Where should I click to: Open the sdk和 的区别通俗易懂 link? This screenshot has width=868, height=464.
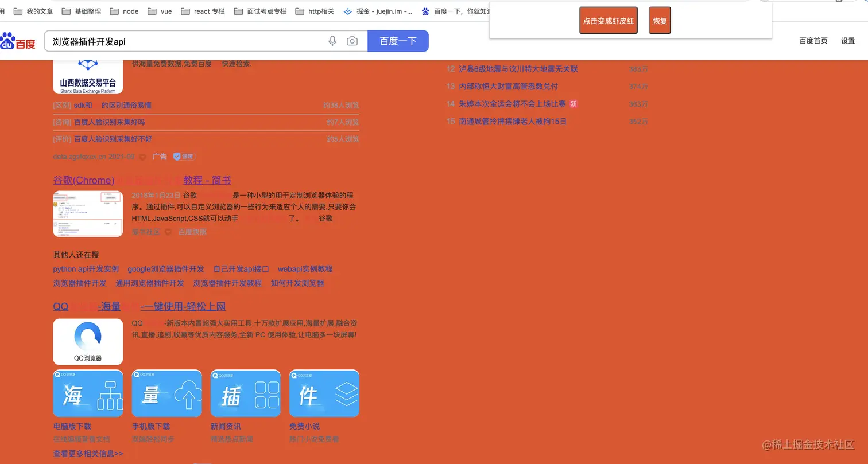coord(113,106)
